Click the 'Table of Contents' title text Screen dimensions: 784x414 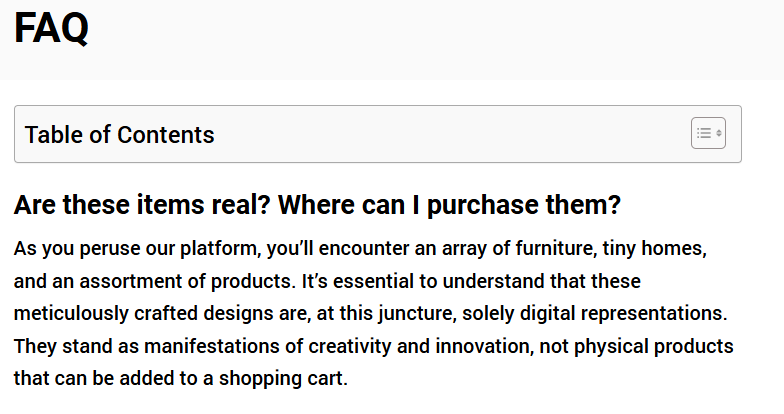click(x=120, y=135)
